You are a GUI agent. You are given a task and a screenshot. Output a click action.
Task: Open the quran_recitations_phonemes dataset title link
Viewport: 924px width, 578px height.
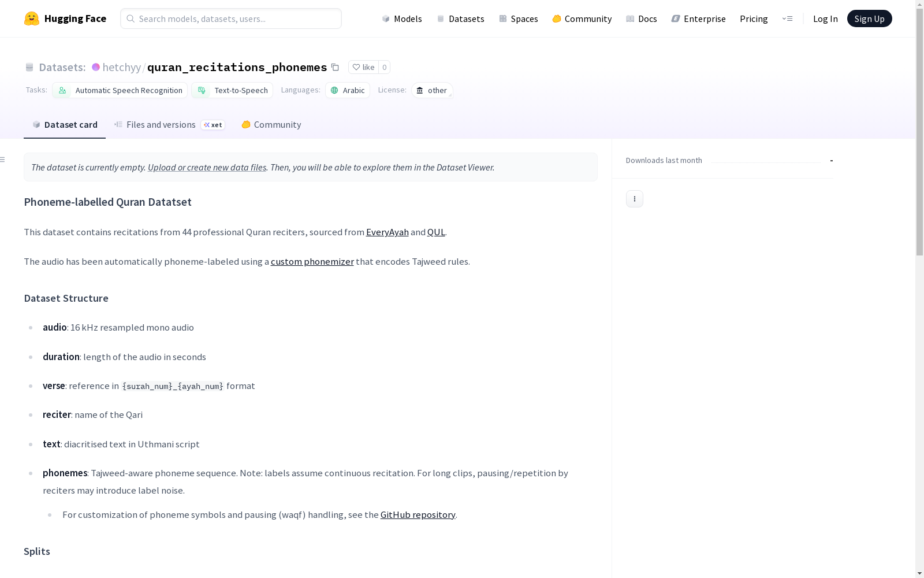[237, 67]
